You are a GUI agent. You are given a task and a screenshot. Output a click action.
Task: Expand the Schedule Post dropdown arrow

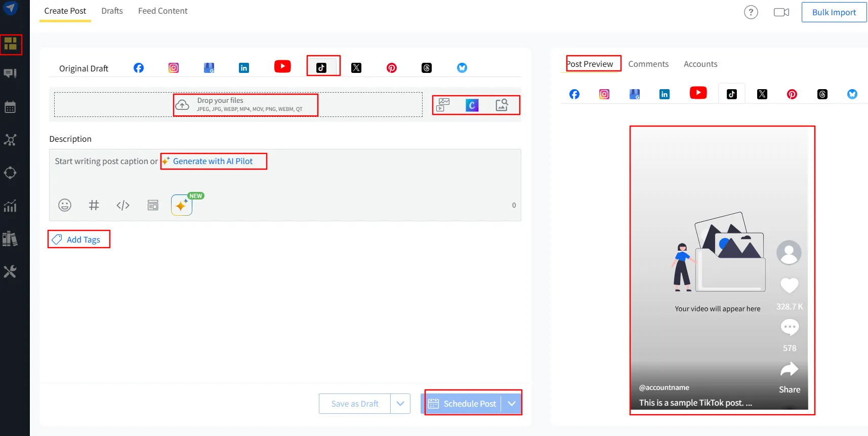(x=512, y=404)
